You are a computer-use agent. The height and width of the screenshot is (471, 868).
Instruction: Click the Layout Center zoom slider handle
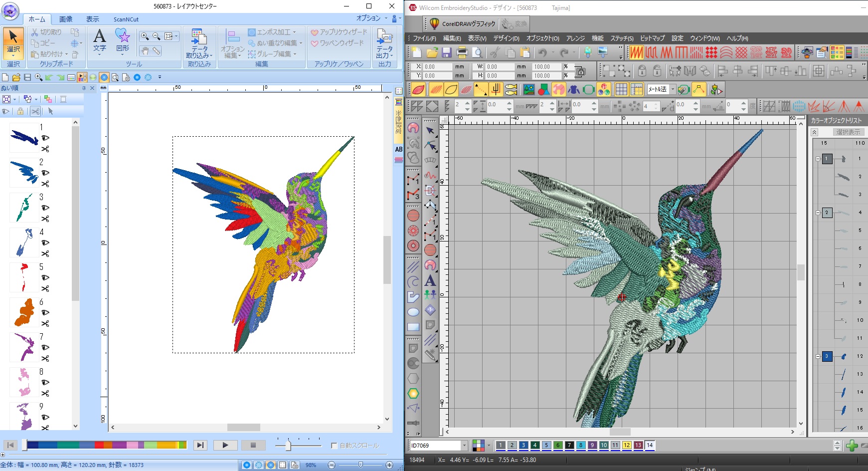point(360,465)
